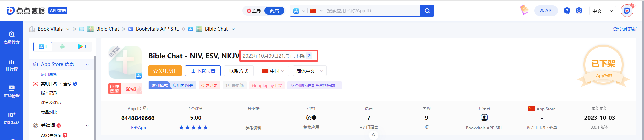
Task: Select the Google Play platform tab
Action: (x=82, y=47)
